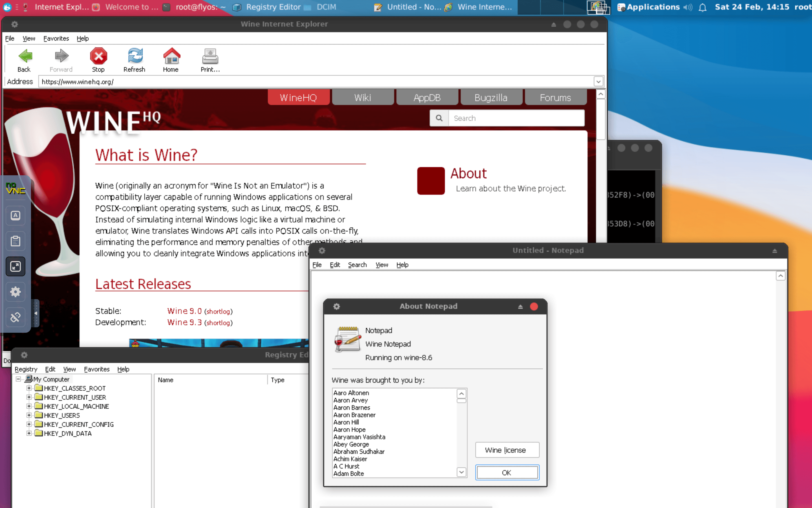Click the My Computer icon in Registry tree
The height and width of the screenshot is (508, 812).
click(x=29, y=379)
